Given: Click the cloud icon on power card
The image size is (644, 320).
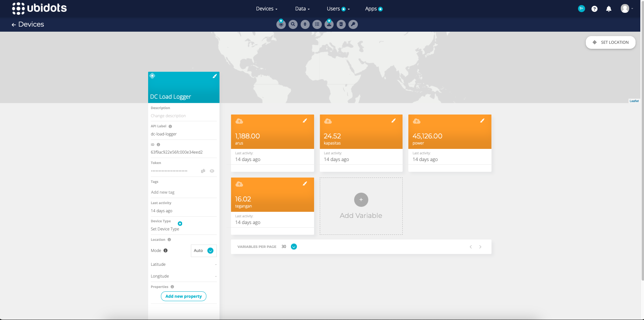Looking at the screenshot, I should tap(417, 121).
